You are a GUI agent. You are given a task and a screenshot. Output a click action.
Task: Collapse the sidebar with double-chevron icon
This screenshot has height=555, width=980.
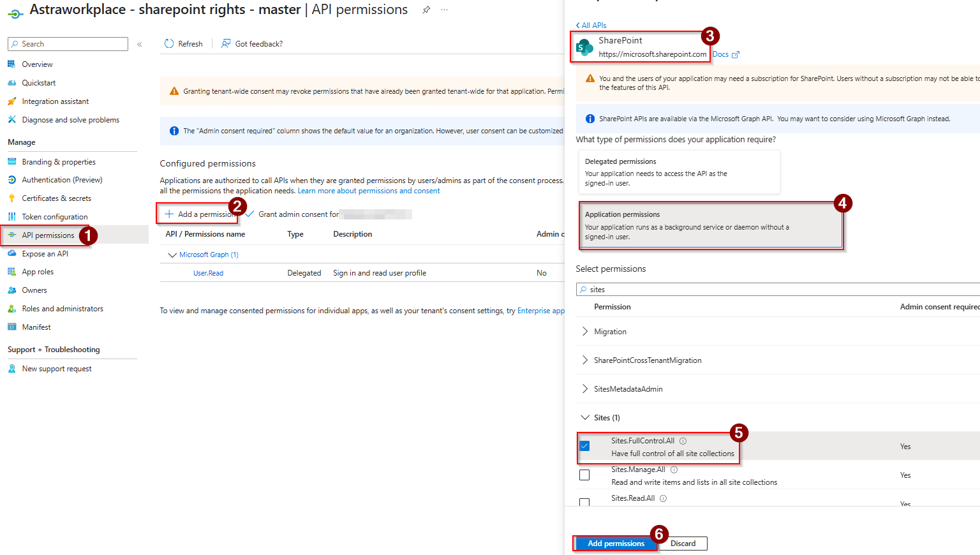(x=140, y=44)
